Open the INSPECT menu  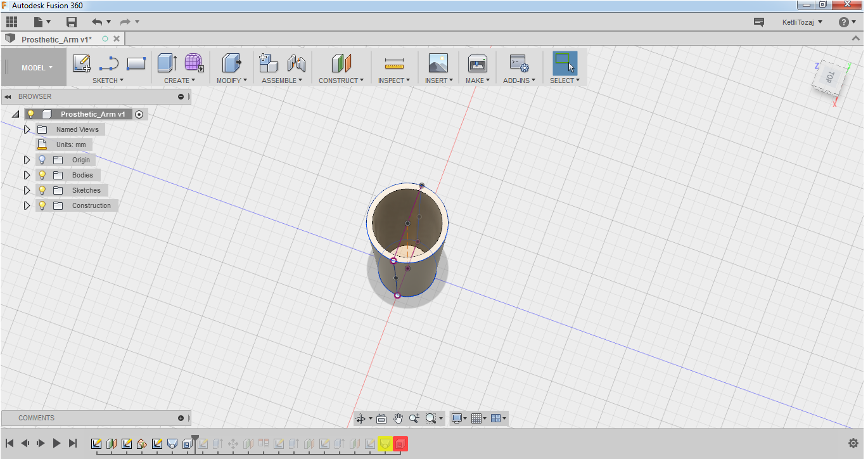tap(393, 81)
